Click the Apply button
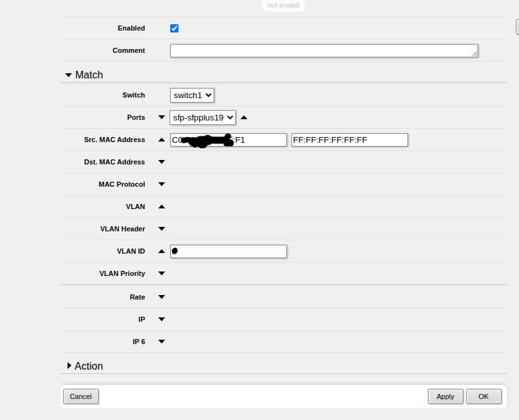Viewport: 519px width, 420px height. (445, 396)
